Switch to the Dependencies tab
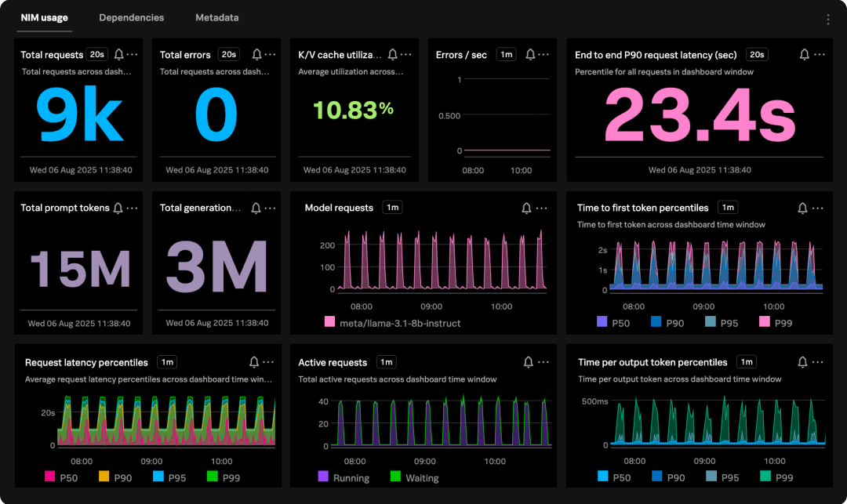 (131, 17)
